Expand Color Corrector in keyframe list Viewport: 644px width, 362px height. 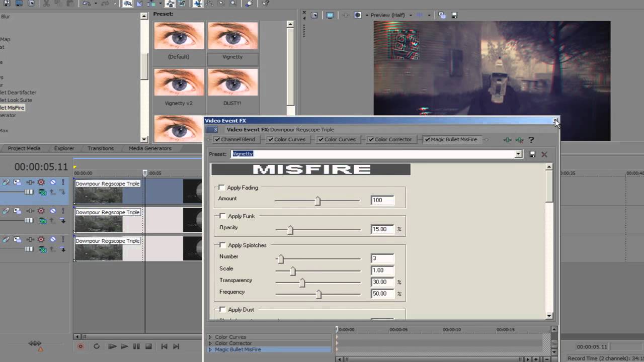210,343
